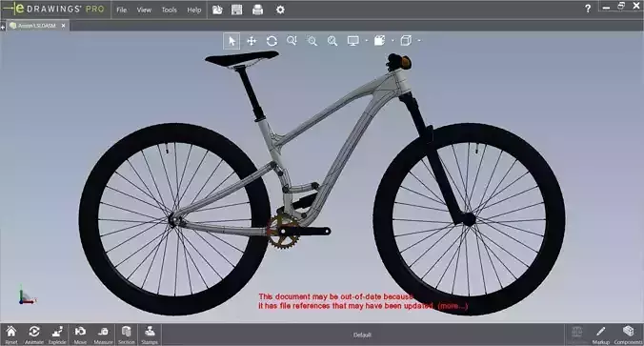Choose the Pan tool
Screen dimensions: 644x346
(252, 41)
